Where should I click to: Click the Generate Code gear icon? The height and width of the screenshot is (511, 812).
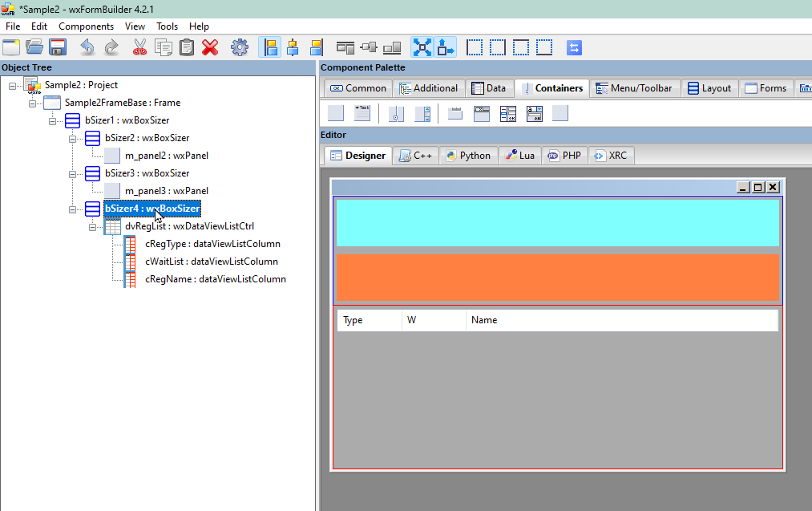tap(239, 47)
